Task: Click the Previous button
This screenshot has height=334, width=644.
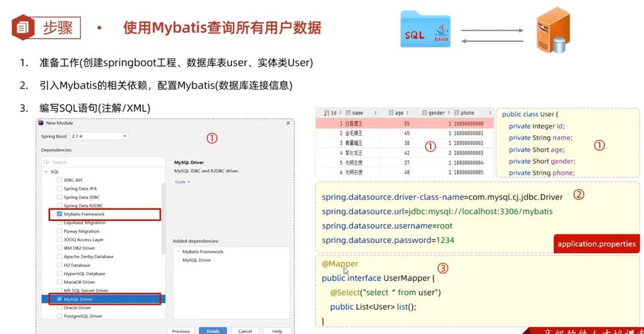Action: point(181,331)
